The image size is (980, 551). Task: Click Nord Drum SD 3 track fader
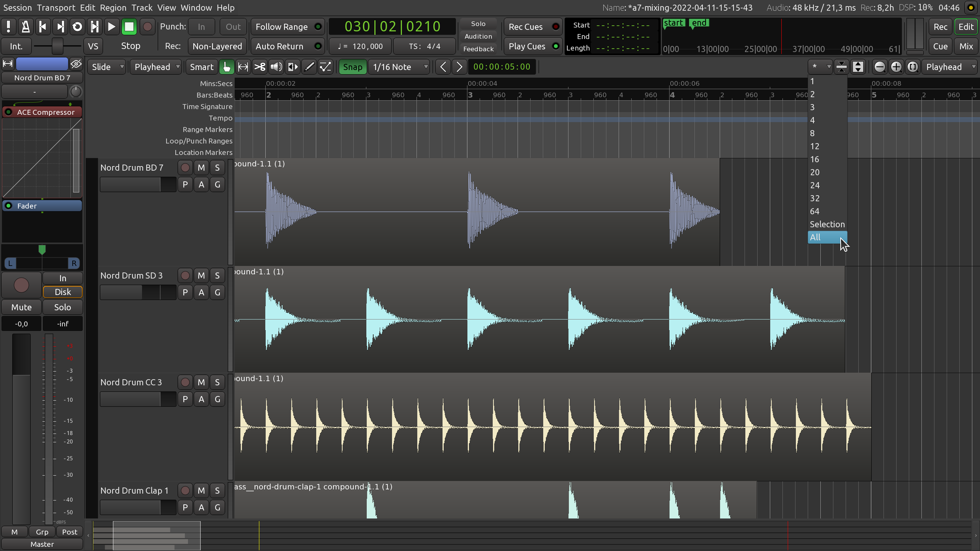point(138,292)
